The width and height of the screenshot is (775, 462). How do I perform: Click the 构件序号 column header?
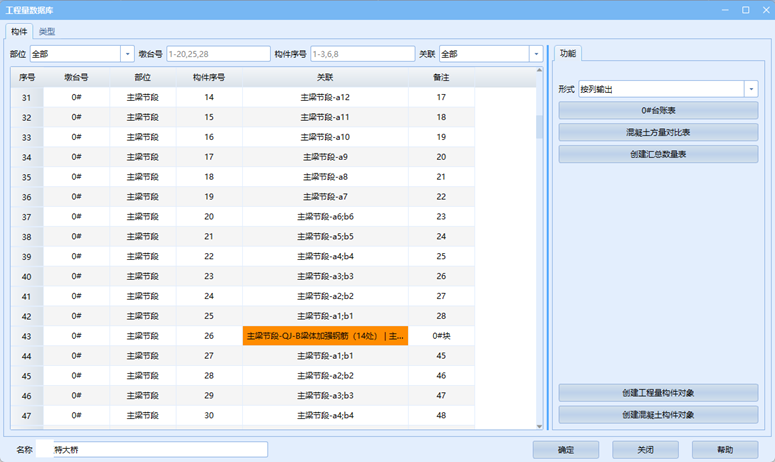(209, 77)
